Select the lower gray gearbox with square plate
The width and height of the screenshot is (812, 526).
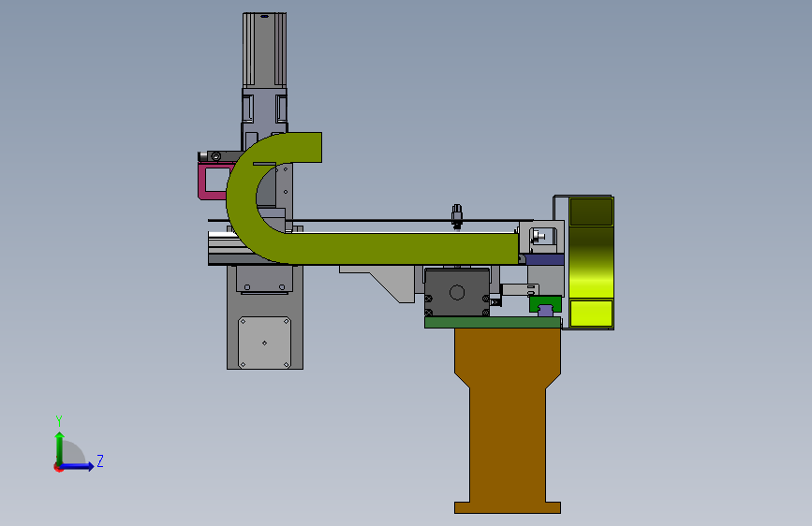click(265, 317)
